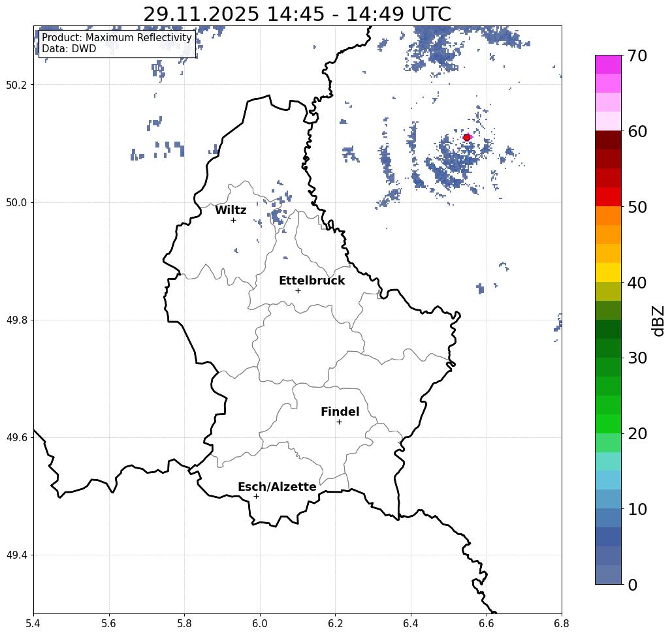Image resolution: width=672 pixels, height=635 pixels.
Task: Select the Wiltz city label
Action: [231, 210]
